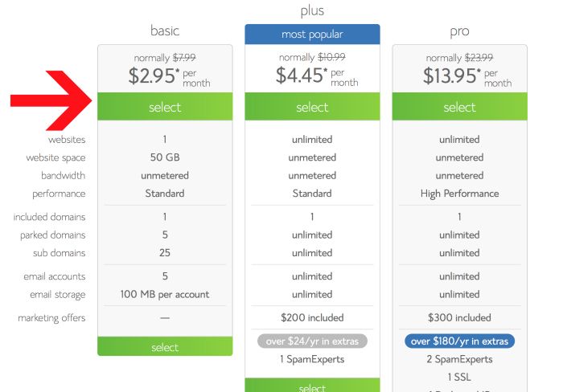563x392 pixels.
Task: Click '2 SpamExperts' in the pro column
Action: [x=459, y=359]
